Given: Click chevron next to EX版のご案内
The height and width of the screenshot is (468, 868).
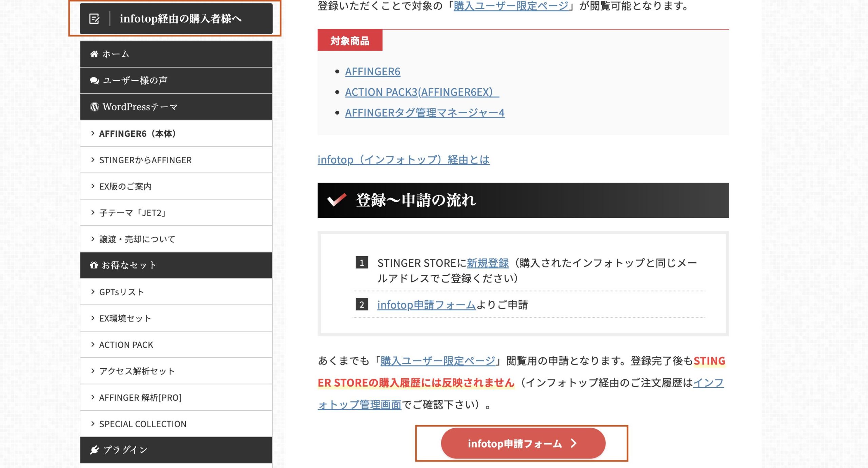Looking at the screenshot, I should click(93, 186).
